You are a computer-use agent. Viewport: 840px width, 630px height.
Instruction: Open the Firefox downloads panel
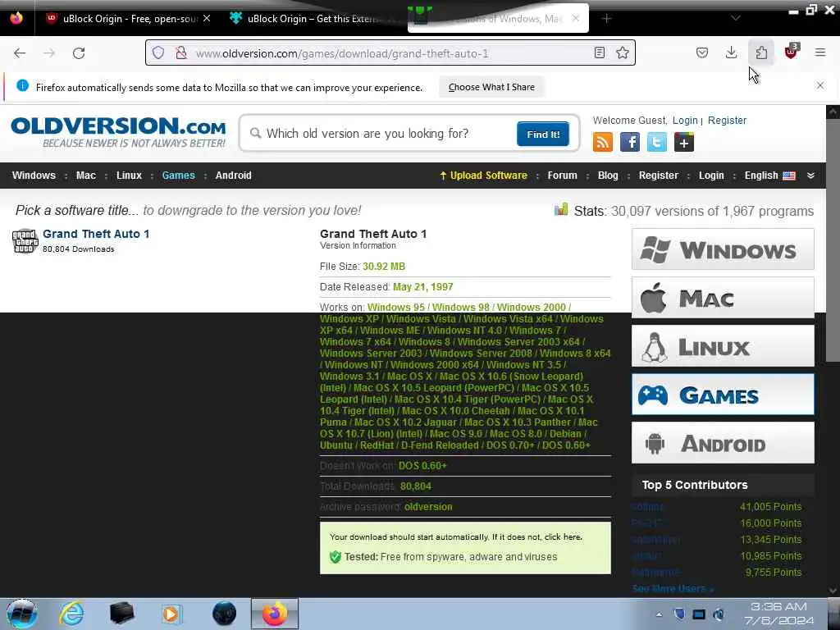pyautogui.click(x=731, y=52)
